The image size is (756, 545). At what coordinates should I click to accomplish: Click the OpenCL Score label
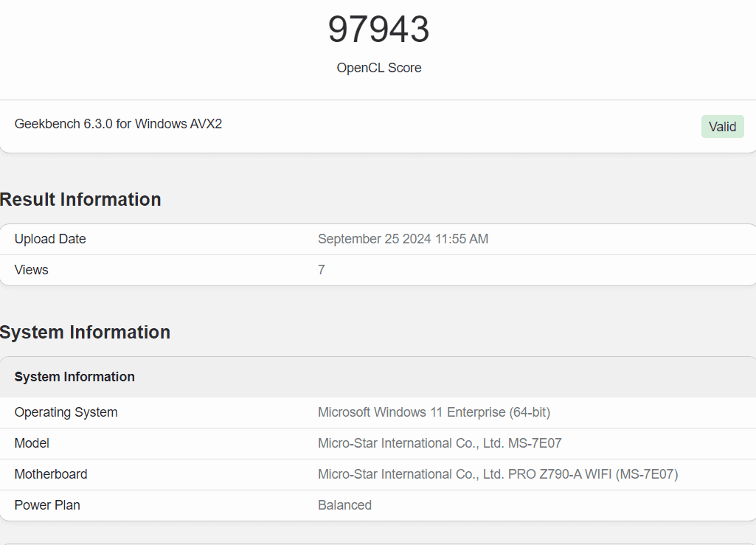[x=378, y=68]
